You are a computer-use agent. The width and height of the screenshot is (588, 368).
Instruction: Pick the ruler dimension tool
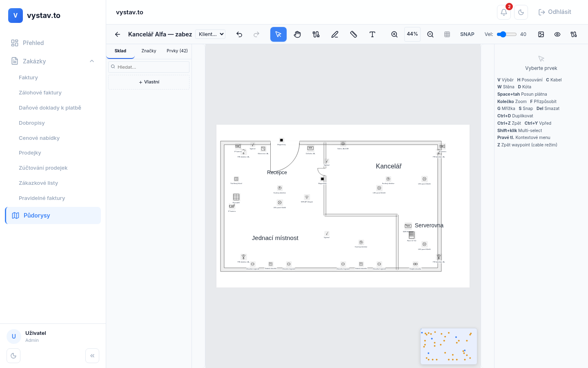(354, 34)
